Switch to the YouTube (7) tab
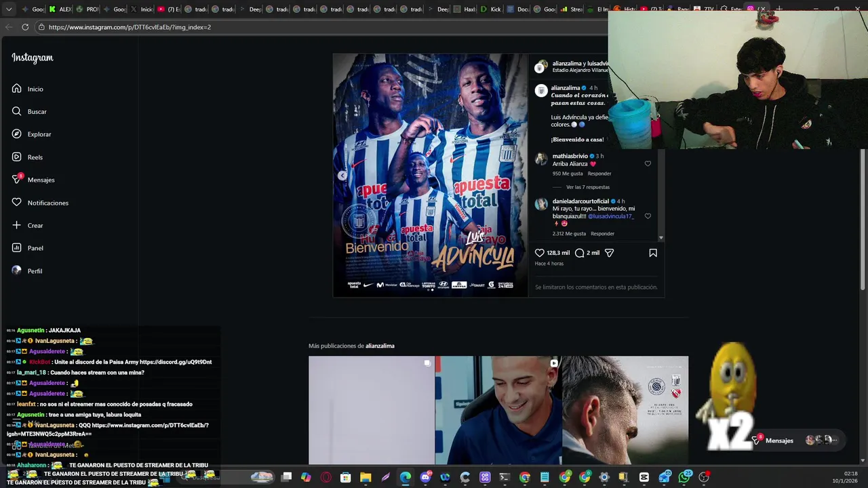Screen dimensions: 868x488 169,9
